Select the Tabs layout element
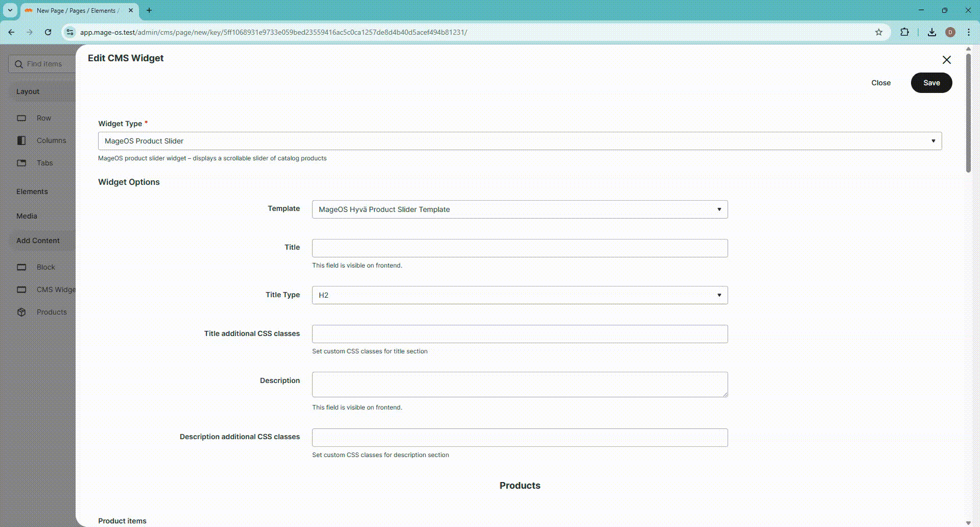The height and width of the screenshot is (527, 980). (x=44, y=162)
